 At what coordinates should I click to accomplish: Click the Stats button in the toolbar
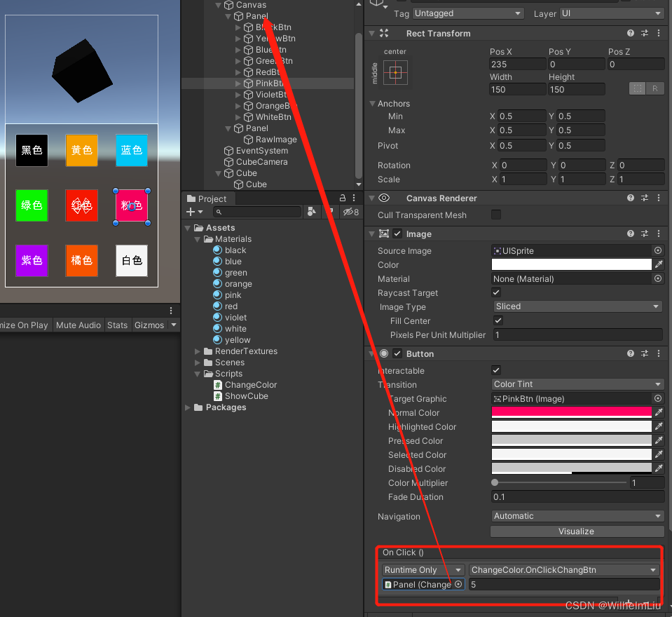click(x=118, y=325)
